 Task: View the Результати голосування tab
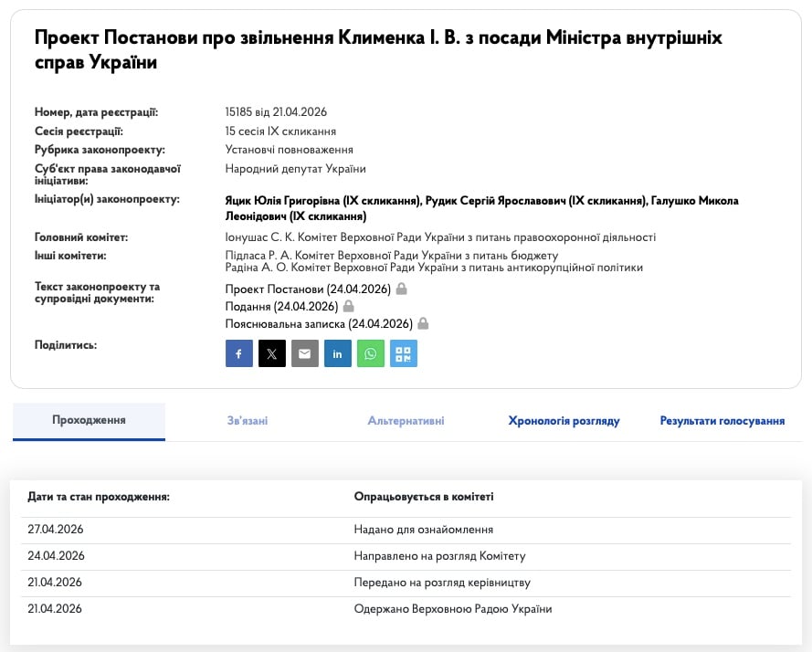point(722,421)
